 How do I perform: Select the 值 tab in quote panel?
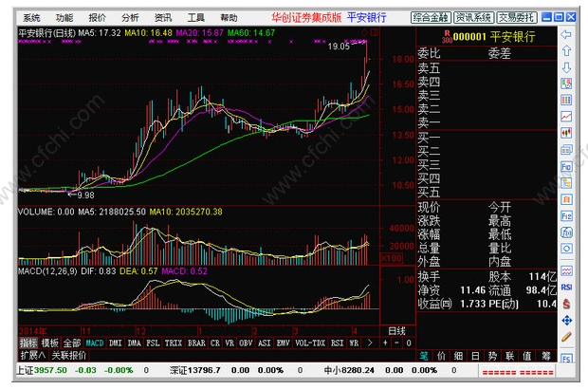[527, 356]
